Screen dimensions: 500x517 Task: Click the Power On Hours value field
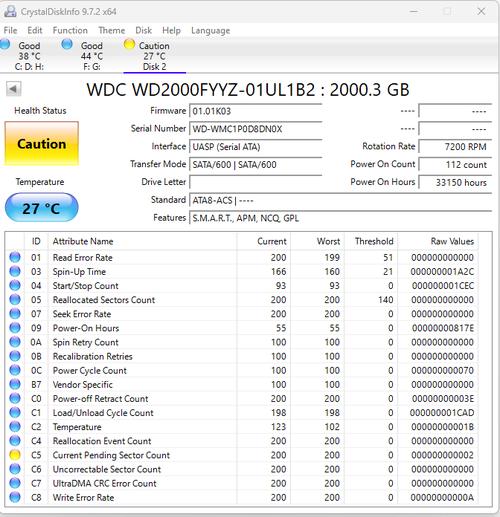pyautogui.click(x=455, y=182)
